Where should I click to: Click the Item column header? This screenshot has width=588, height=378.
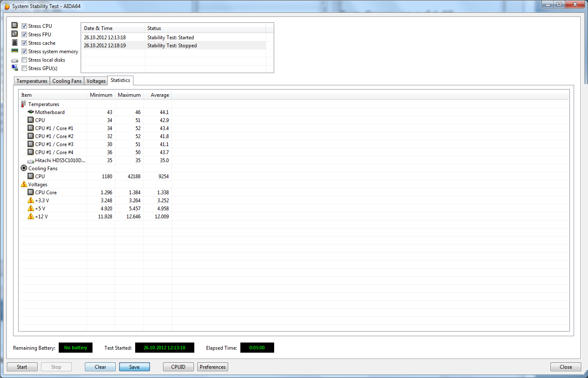53,95
